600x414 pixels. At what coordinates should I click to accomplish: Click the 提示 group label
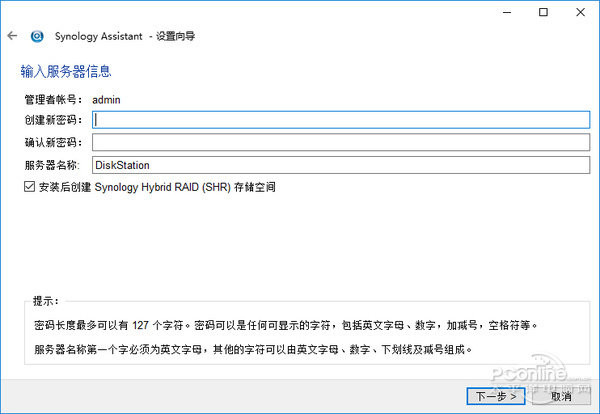(46, 301)
